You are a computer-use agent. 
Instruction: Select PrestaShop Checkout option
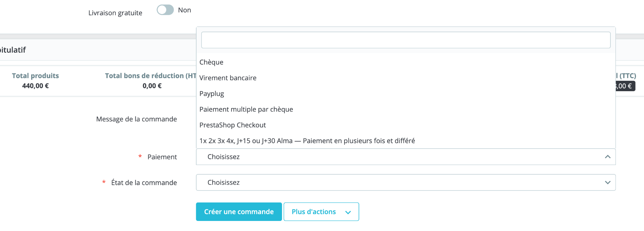[x=232, y=125]
